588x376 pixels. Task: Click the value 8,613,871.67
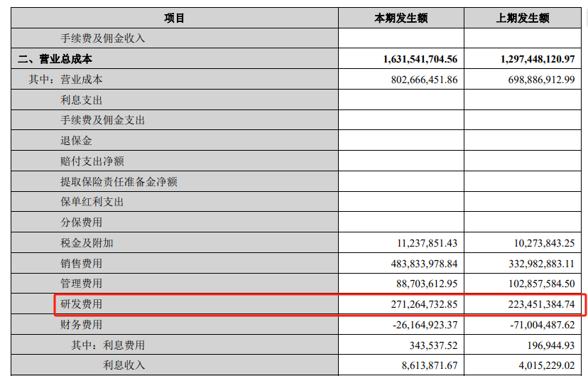pyautogui.click(x=430, y=365)
